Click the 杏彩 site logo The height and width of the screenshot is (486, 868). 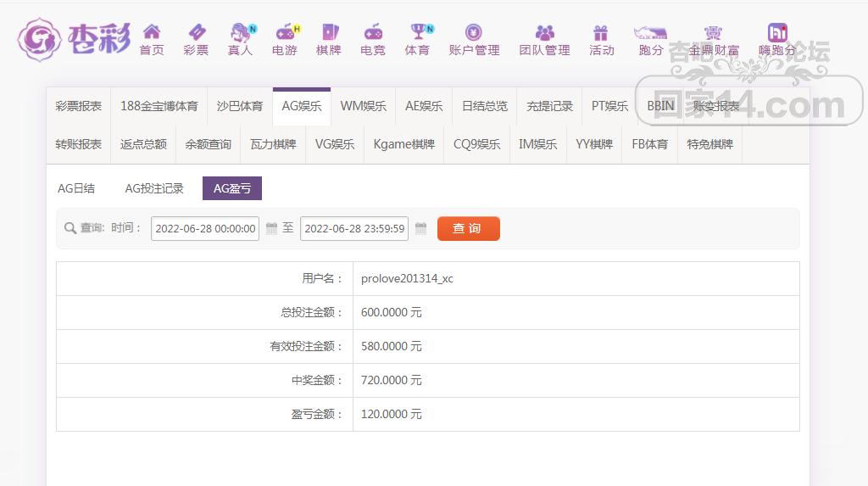coord(74,38)
